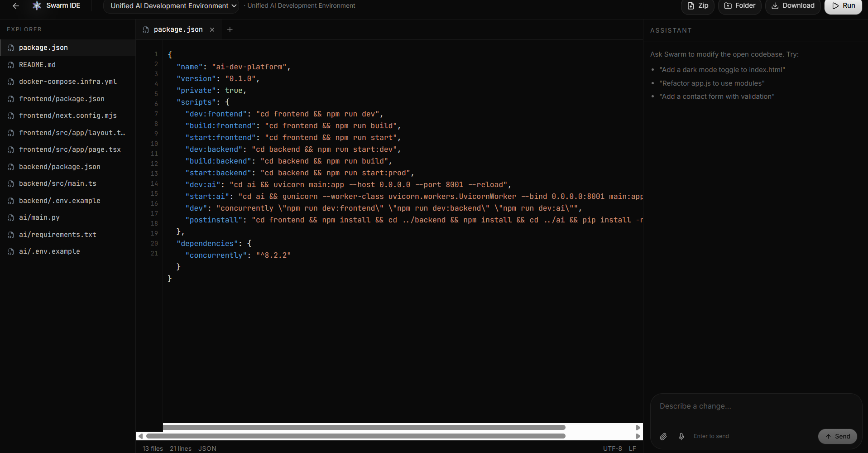This screenshot has height=453, width=868.
Task: Click file icon beside ai/requirements.txt
Action: pyautogui.click(x=11, y=235)
